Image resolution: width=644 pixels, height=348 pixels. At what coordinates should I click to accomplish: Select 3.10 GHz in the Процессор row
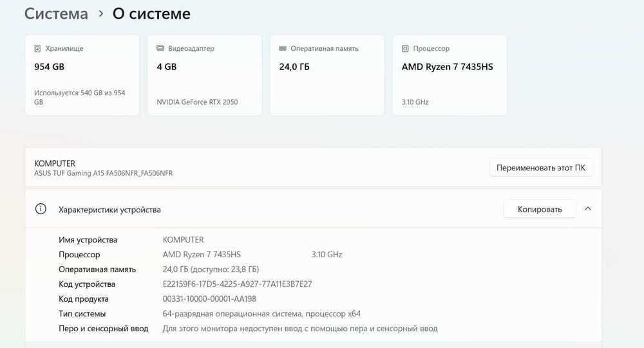[327, 255]
